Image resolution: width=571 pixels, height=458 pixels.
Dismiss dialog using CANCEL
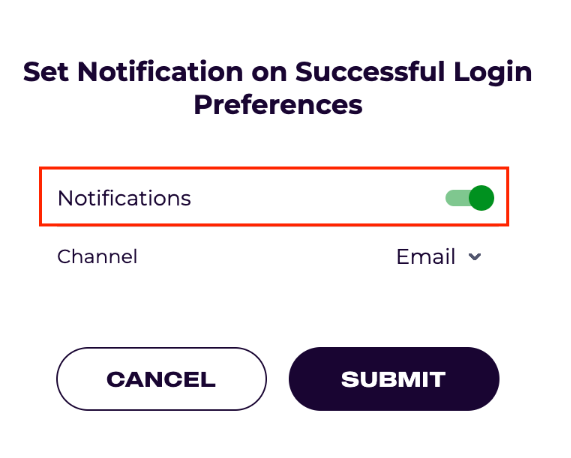(x=161, y=379)
